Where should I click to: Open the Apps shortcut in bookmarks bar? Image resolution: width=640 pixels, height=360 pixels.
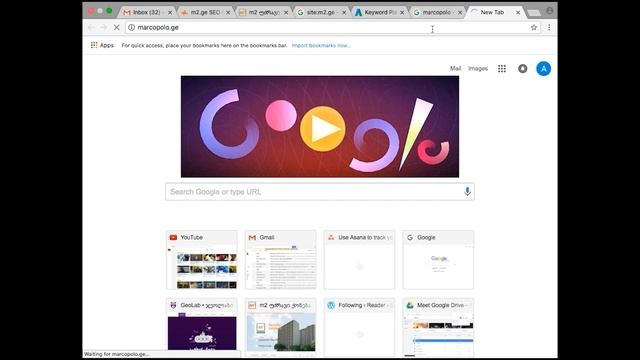point(102,45)
